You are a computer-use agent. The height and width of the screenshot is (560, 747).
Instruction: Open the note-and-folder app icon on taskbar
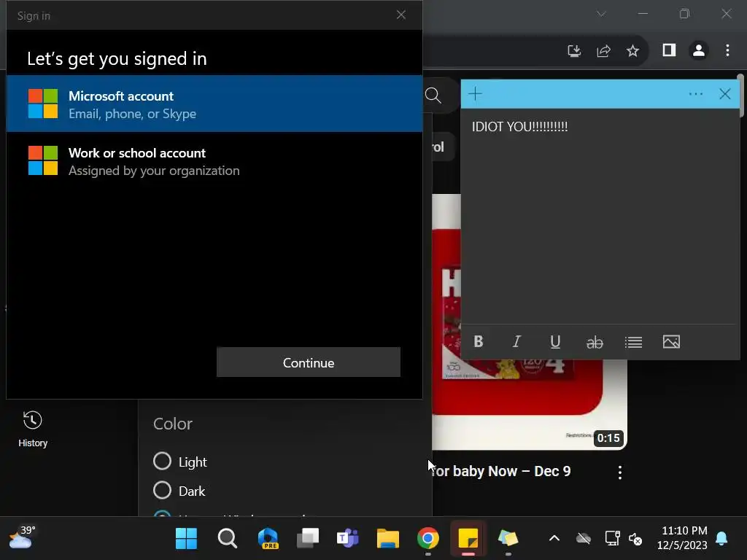[x=508, y=539]
